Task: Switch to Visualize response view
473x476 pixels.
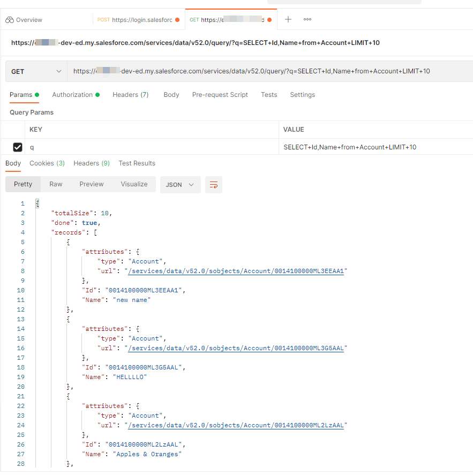Action: (134, 184)
